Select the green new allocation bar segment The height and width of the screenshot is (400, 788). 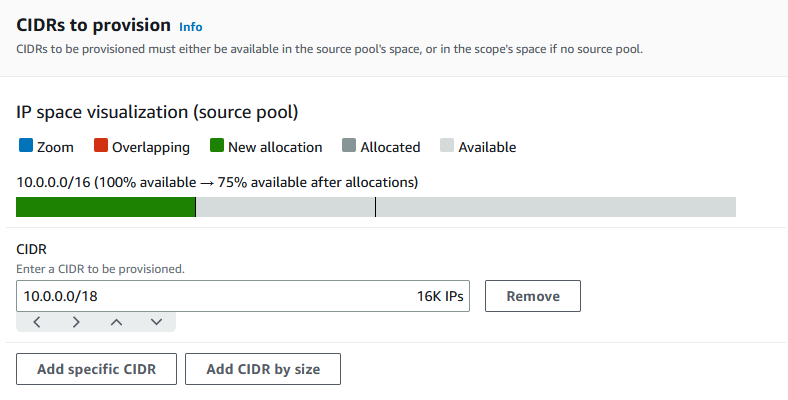pyautogui.click(x=105, y=207)
